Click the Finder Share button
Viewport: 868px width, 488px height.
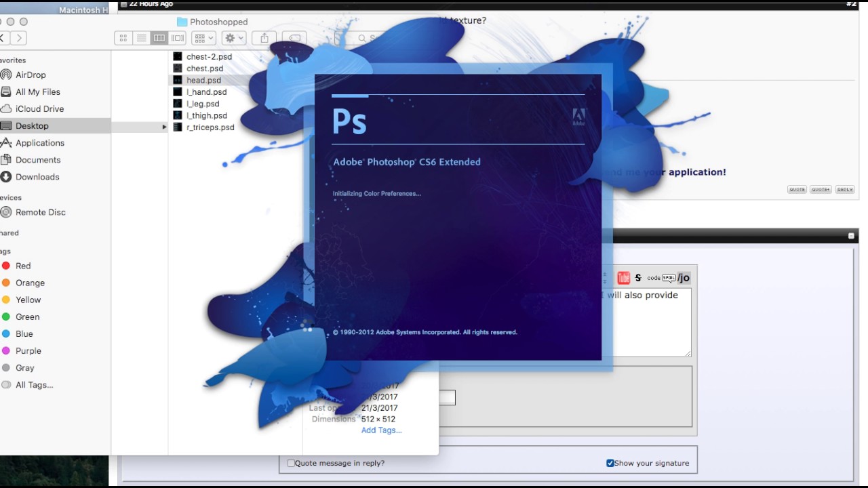[264, 39]
